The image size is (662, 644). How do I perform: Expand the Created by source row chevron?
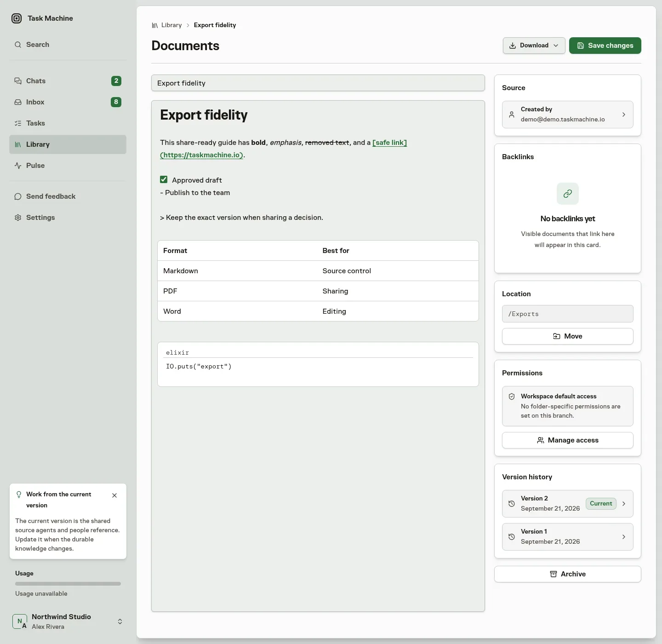624,115
